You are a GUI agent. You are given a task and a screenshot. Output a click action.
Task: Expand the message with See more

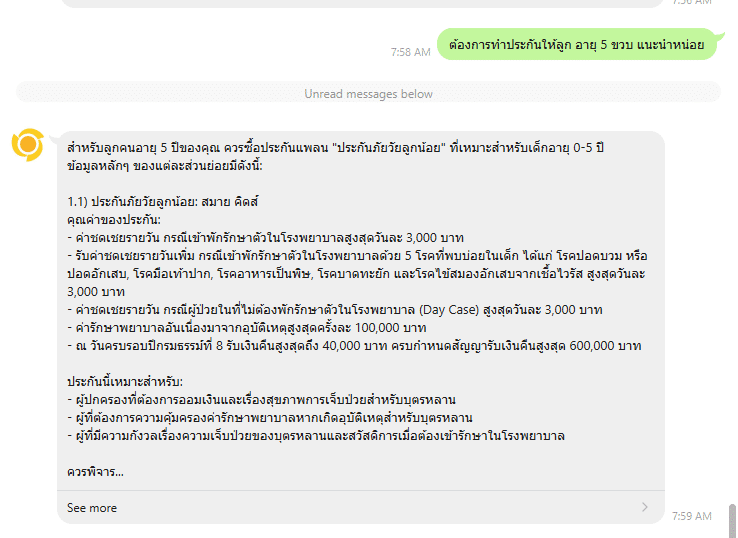click(x=361, y=507)
